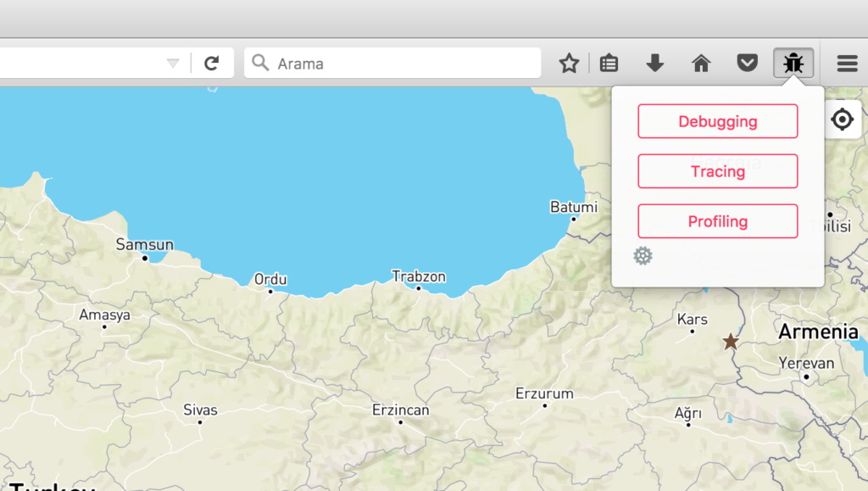Click the brown star map marker

731,341
